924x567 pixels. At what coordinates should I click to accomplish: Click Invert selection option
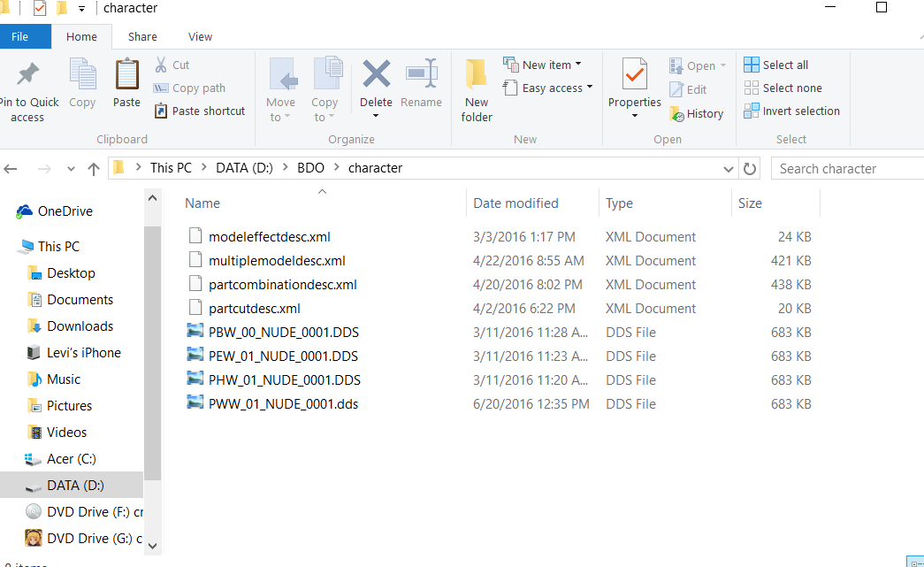[x=791, y=111]
